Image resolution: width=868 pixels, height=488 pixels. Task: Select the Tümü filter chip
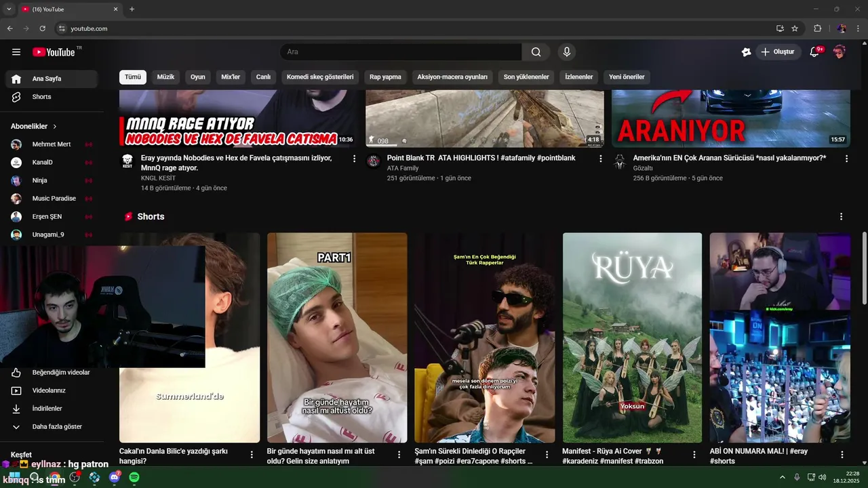coord(133,77)
